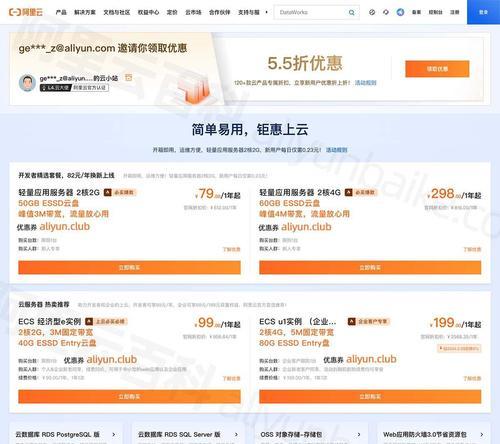Screen dimensions: 500x444
Task: Click the small orange icon beside 的云小站
Action: click(129, 78)
